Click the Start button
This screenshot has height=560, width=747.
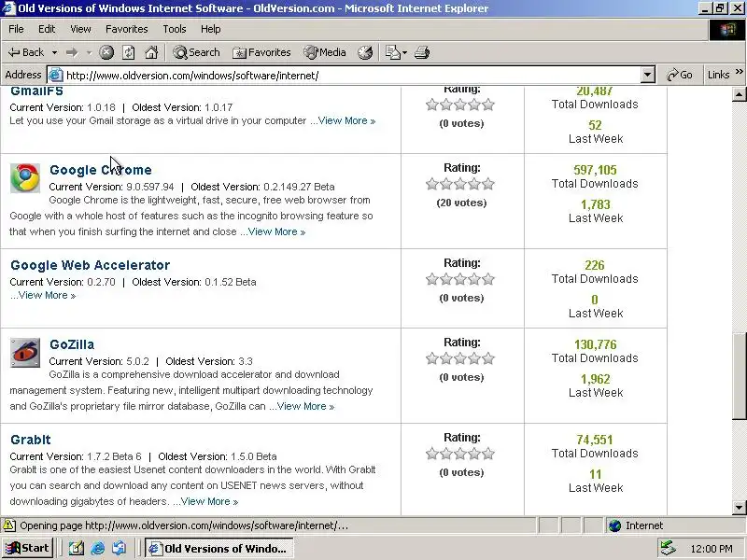click(28, 549)
